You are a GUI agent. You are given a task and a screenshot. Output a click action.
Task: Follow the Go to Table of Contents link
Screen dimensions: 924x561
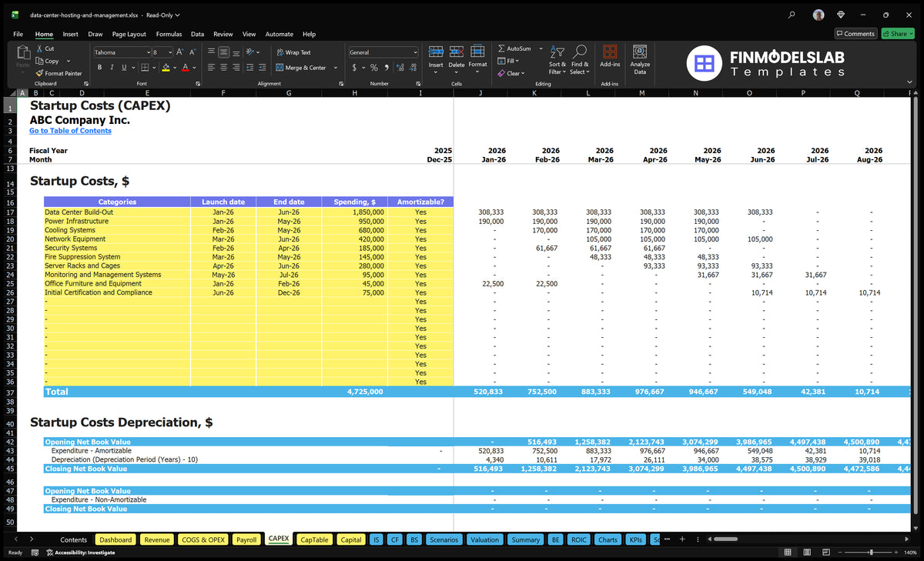70,131
